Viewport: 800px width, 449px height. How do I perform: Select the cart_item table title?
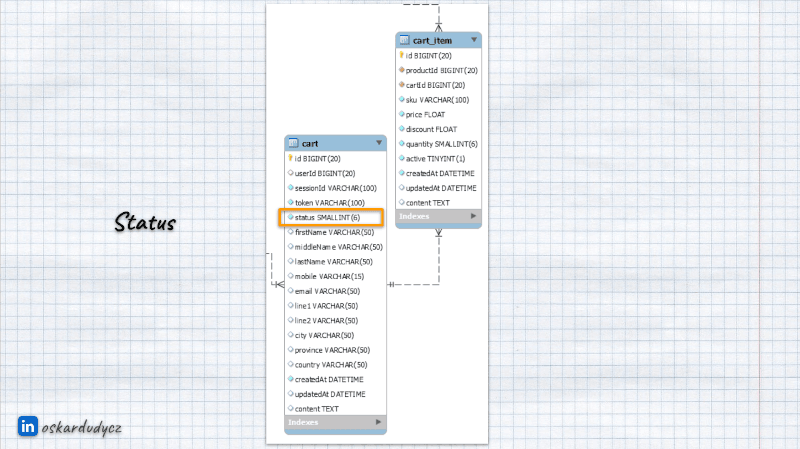pos(432,40)
